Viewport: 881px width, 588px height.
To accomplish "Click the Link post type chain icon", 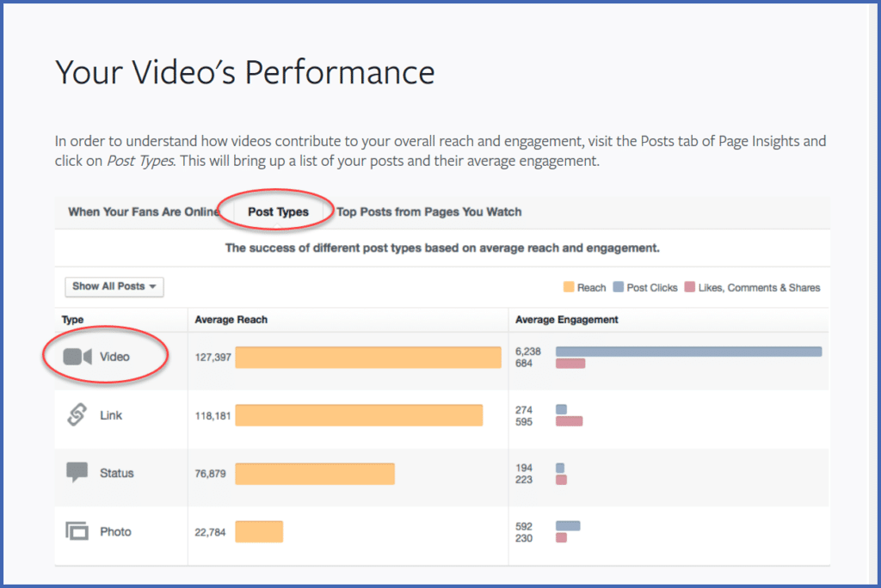I will [x=75, y=415].
